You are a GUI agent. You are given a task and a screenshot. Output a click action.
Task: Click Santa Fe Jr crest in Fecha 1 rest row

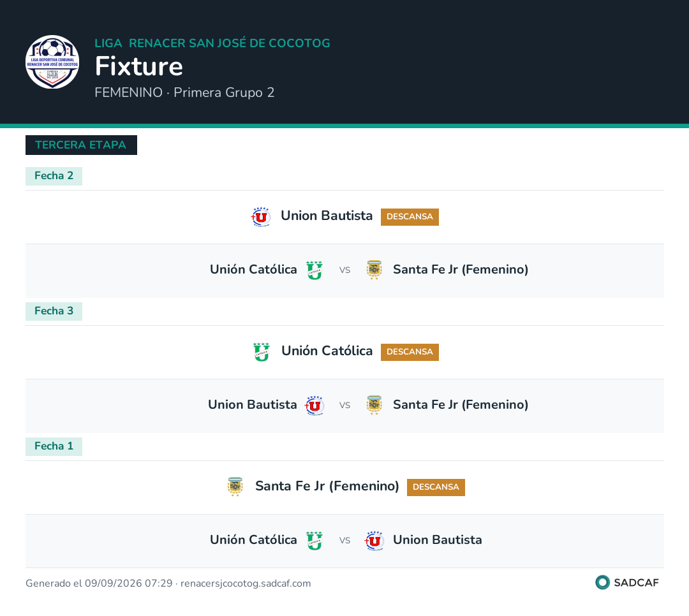(x=235, y=487)
